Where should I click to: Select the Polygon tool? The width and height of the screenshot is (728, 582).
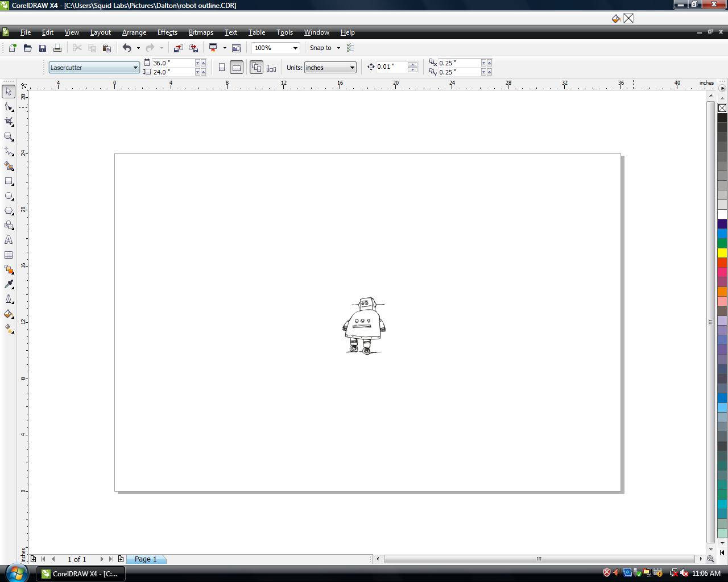[9, 211]
